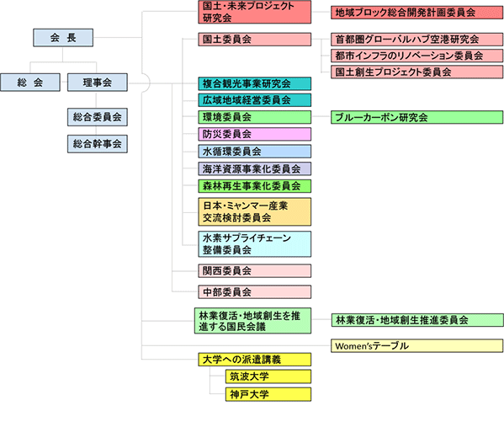Click the 国土委員会 box

coord(255,40)
